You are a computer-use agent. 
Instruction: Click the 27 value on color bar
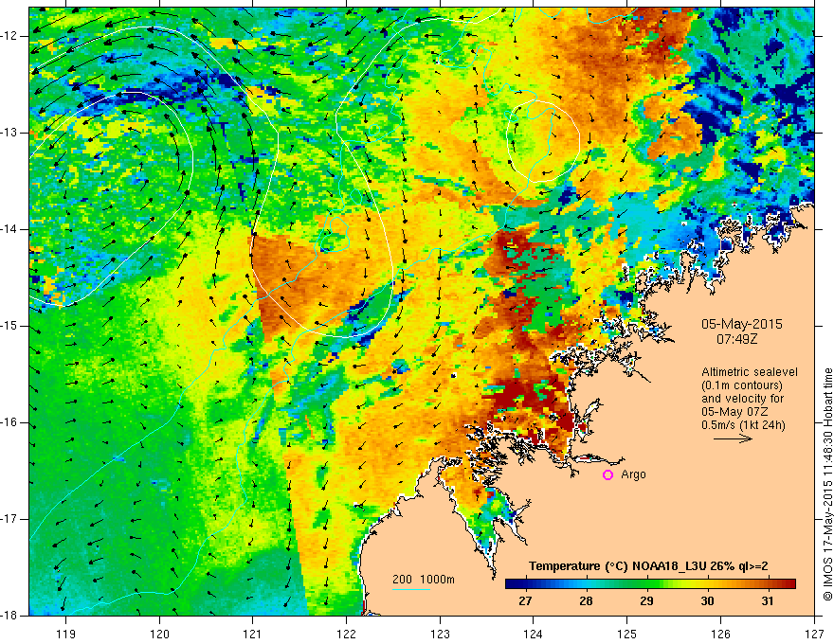click(x=525, y=601)
